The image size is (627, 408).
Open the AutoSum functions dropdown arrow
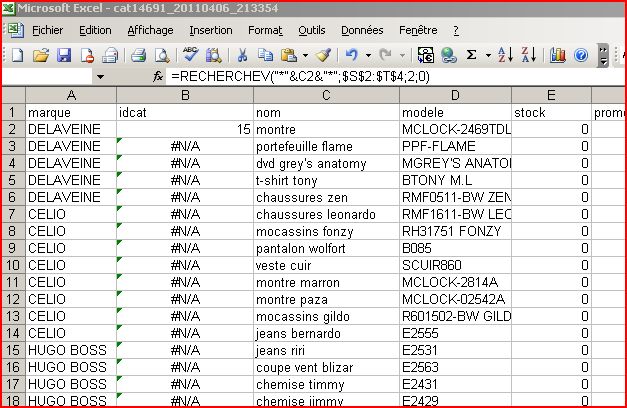488,55
